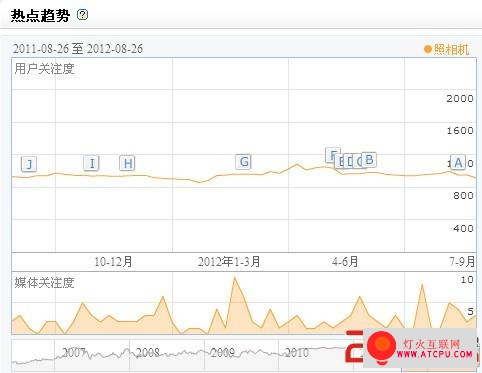
Task: Select the 4-6月 quarter label
Action: pos(345,262)
